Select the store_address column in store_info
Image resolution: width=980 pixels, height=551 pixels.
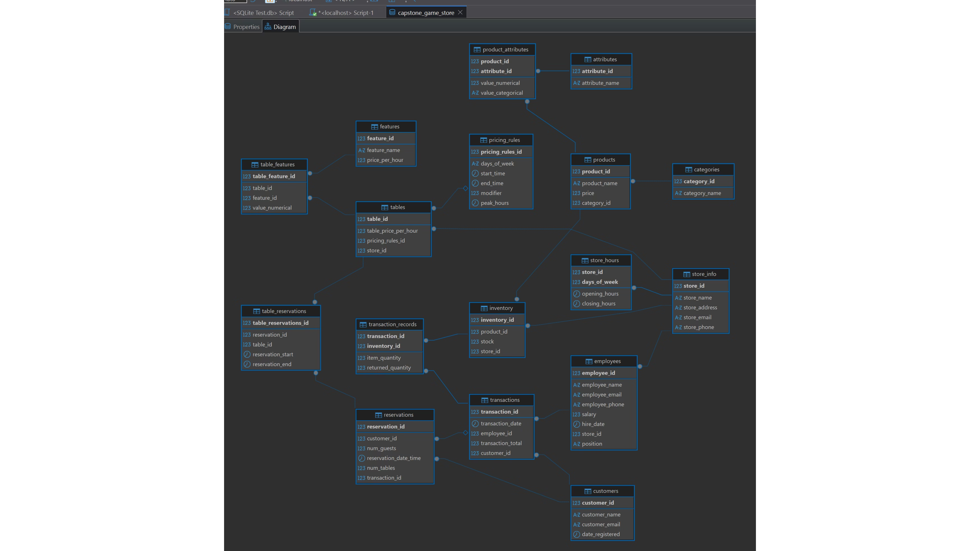[x=700, y=308]
